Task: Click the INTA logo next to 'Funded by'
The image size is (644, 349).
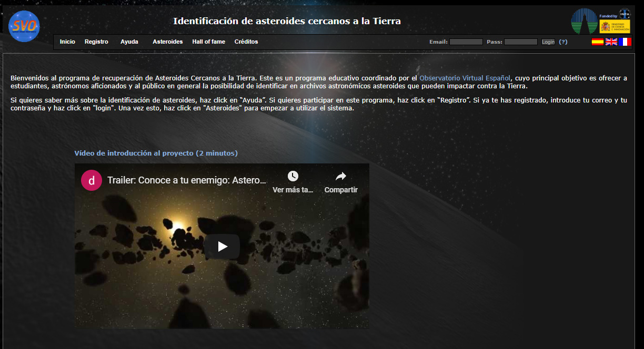Action: 625,14
